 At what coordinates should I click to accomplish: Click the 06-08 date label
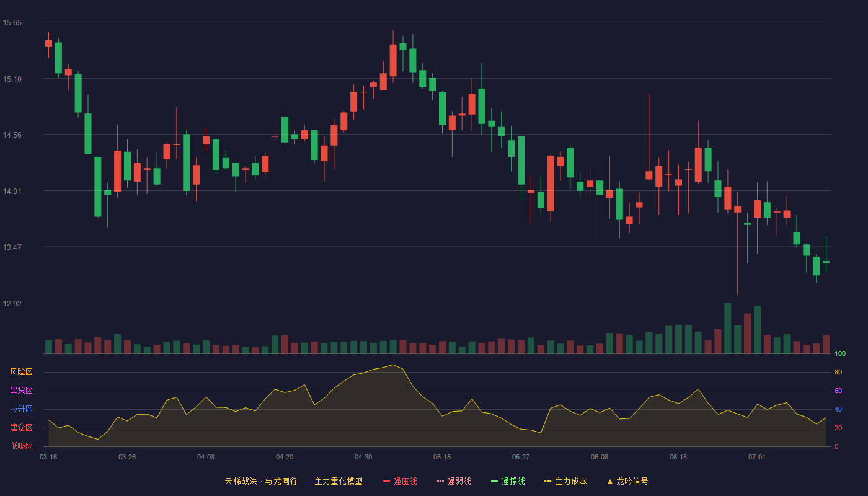pos(600,457)
